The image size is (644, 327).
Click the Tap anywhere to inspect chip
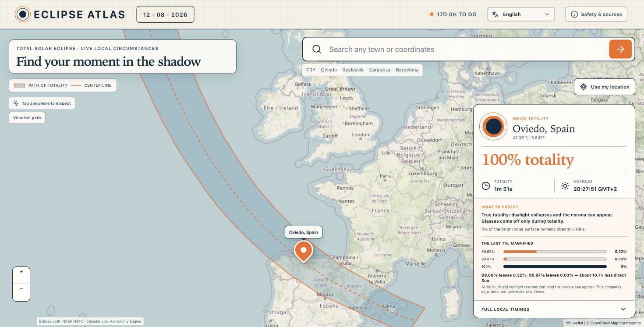click(42, 103)
